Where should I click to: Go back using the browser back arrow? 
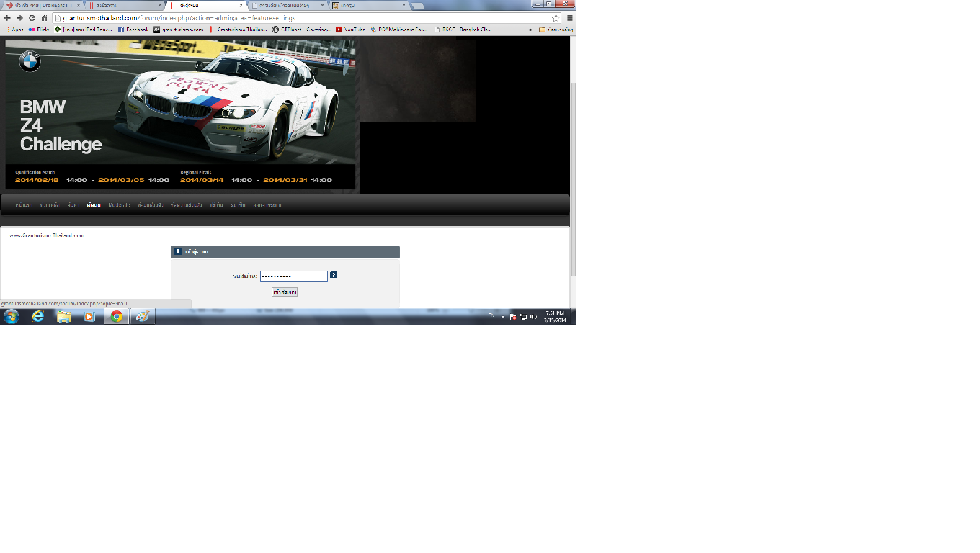(x=7, y=18)
